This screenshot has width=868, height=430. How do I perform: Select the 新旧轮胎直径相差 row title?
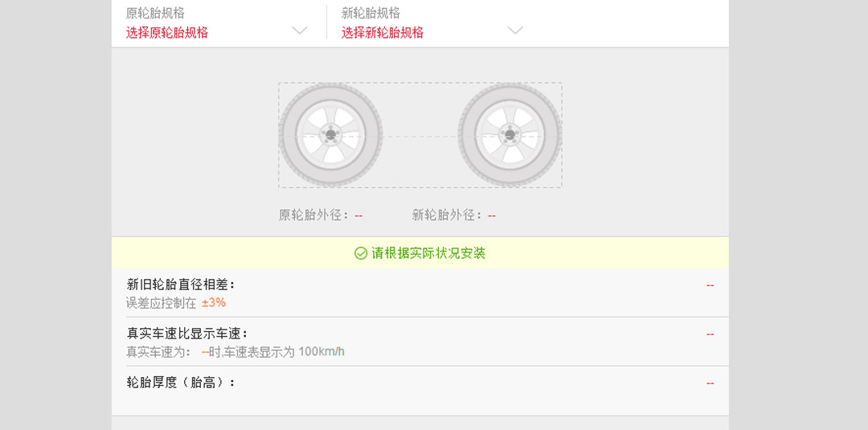(181, 285)
